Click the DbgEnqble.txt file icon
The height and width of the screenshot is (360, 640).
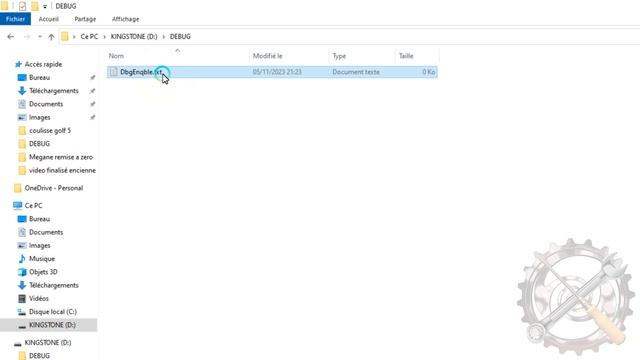(113, 72)
